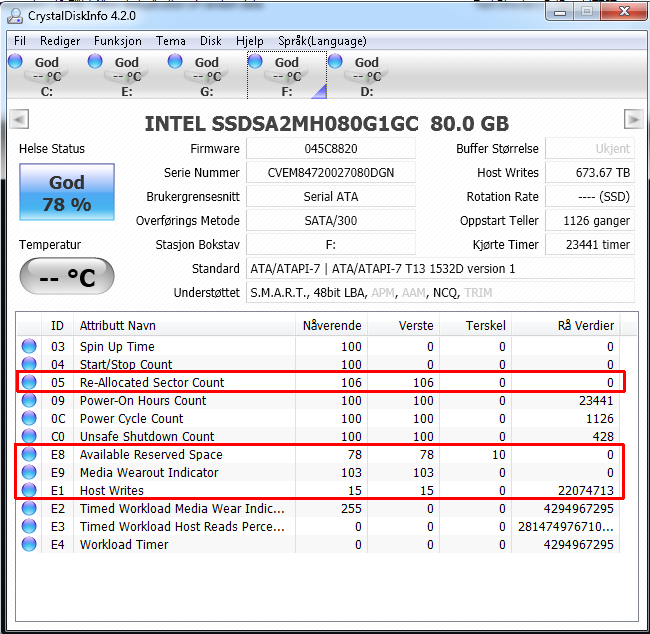
Task: Click the Rotation Rate (SSD) field
Action: 590,197
